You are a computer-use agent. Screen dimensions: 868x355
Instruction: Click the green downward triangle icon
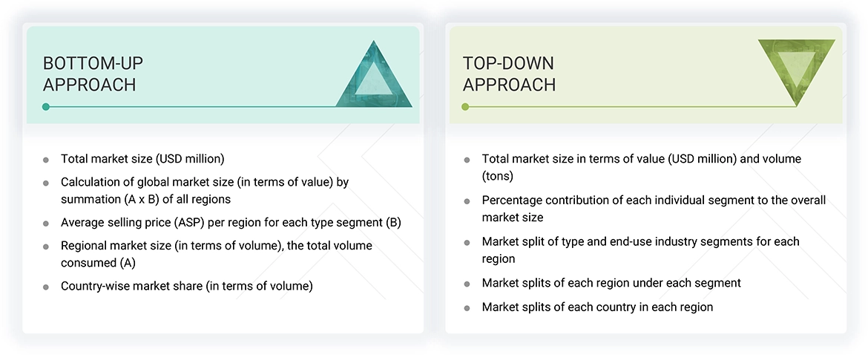(x=796, y=68)
